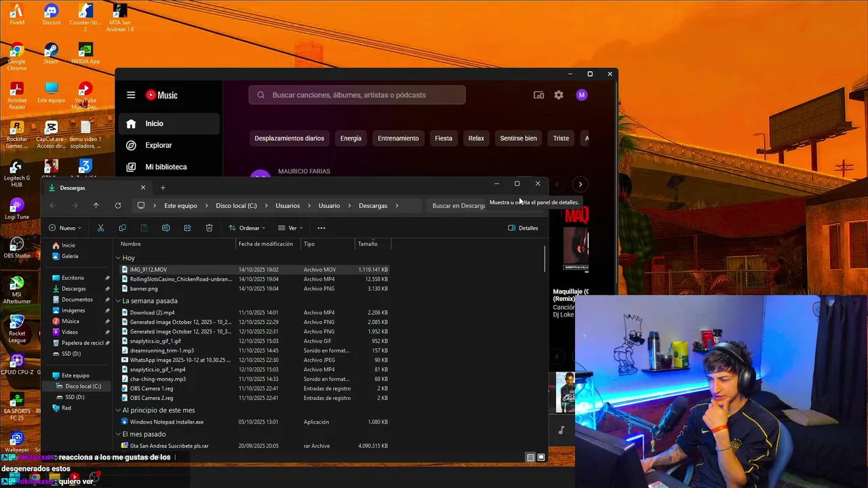Refresh the Descargas folder view
This screenshot has height=488, width=868.
click(x=117, y=205)
